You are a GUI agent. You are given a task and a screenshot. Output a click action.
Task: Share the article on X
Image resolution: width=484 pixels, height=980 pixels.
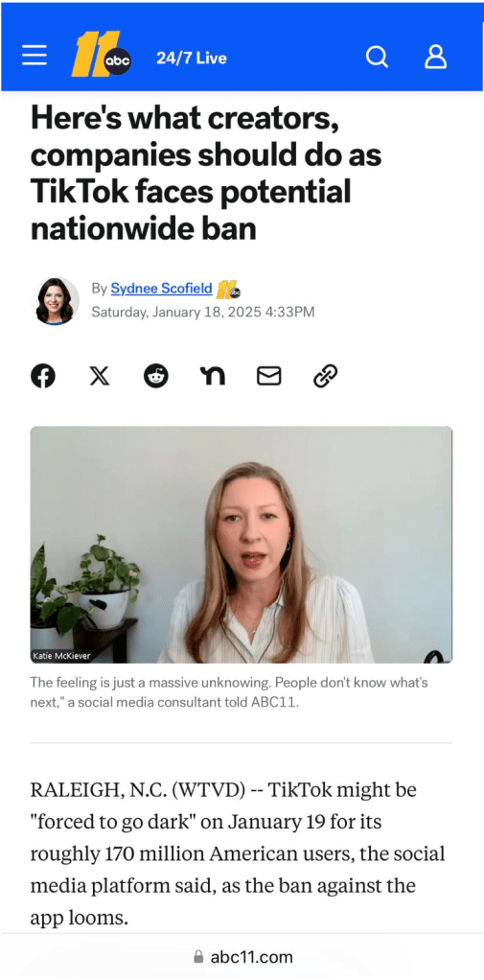click(x=100, y=376)
